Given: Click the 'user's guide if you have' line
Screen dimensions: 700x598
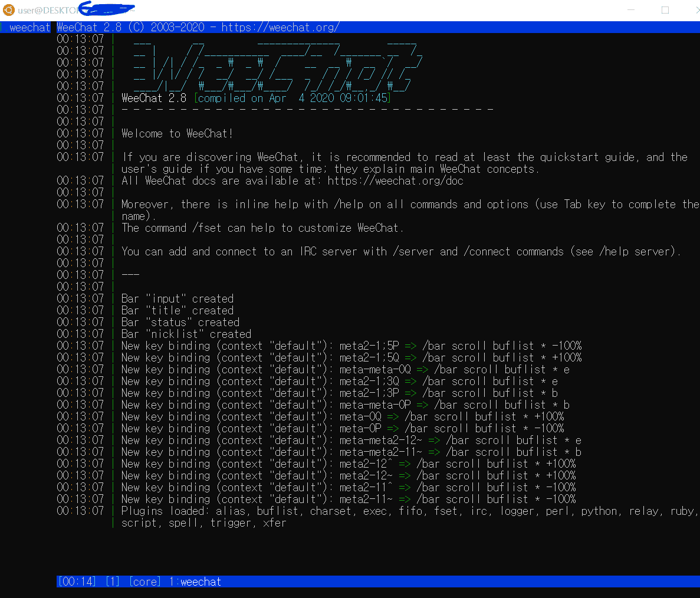Looking at the screenshot, I should (x=330, y=169).
